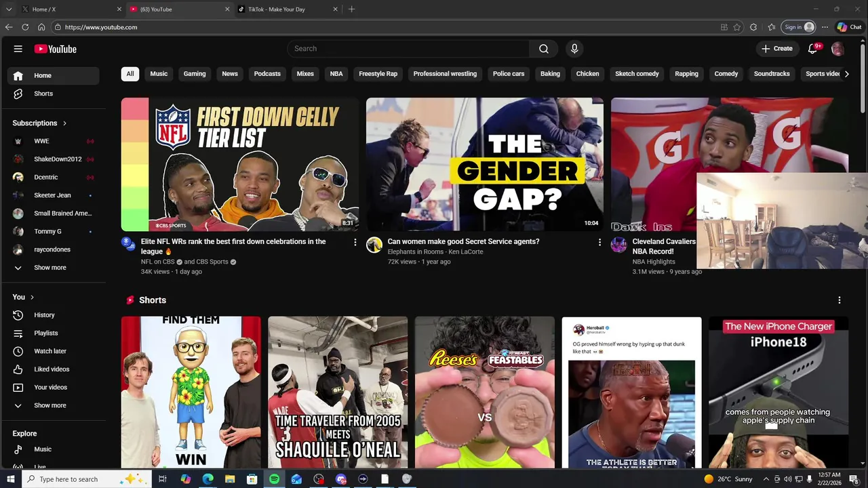The width and height of the screenshot is (868, 488).
Task: Play The Gender Gap video thumbnail
Action: pyautogui.click(x=485, y=165)
